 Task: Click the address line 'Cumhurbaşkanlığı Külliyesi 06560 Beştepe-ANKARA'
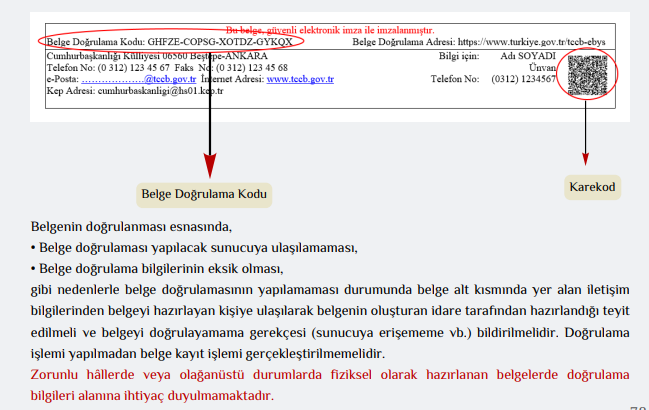[x=157, y=56]
